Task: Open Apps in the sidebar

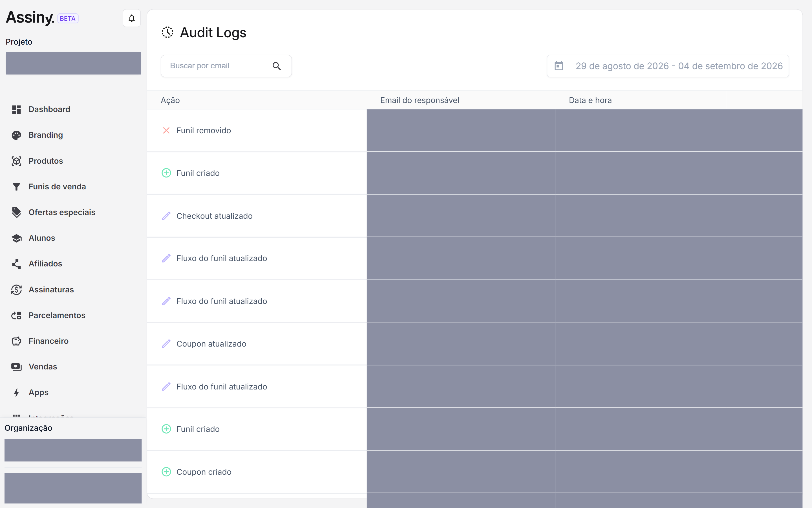Action: (x=39, y=392)
